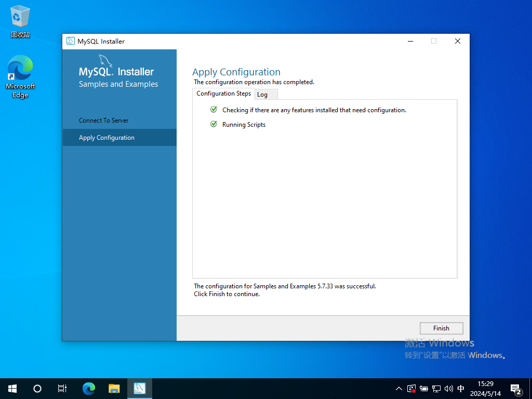Open the Windows Start menu
Screen dimensions: 532x399
click(x=12, y=388)
